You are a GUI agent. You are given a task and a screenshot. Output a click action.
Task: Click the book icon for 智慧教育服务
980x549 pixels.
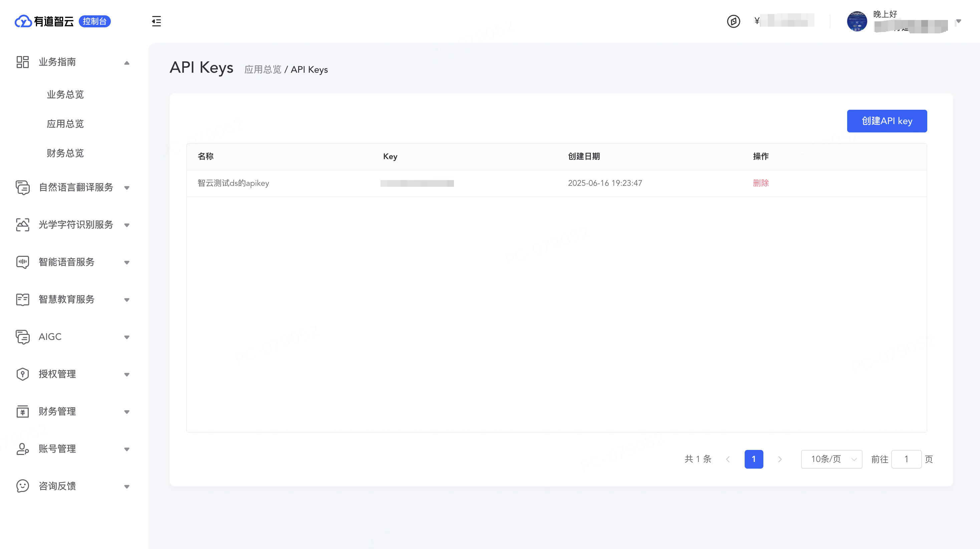tap(22, 299)
